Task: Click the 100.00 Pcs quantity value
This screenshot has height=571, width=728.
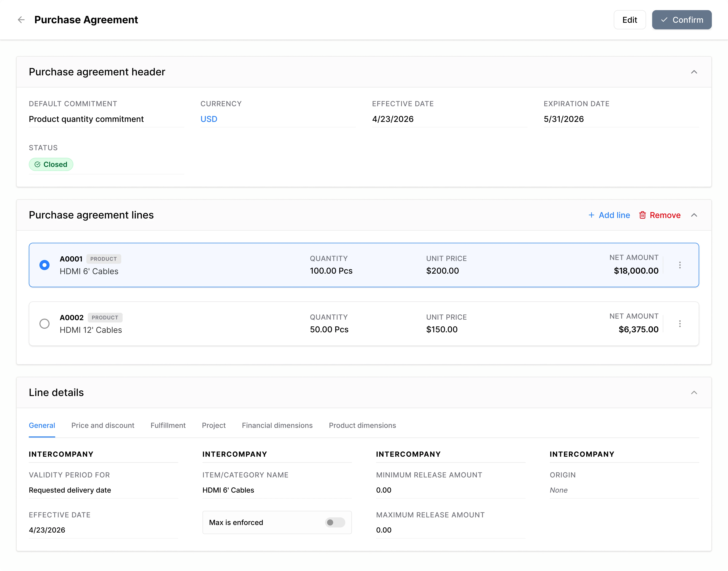Action: [331, 271]
